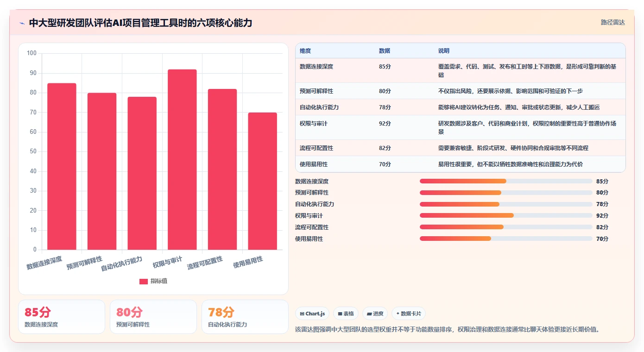Click the dashboard title heading
Viewport: 644px width, 352px height.
point(141,23)
